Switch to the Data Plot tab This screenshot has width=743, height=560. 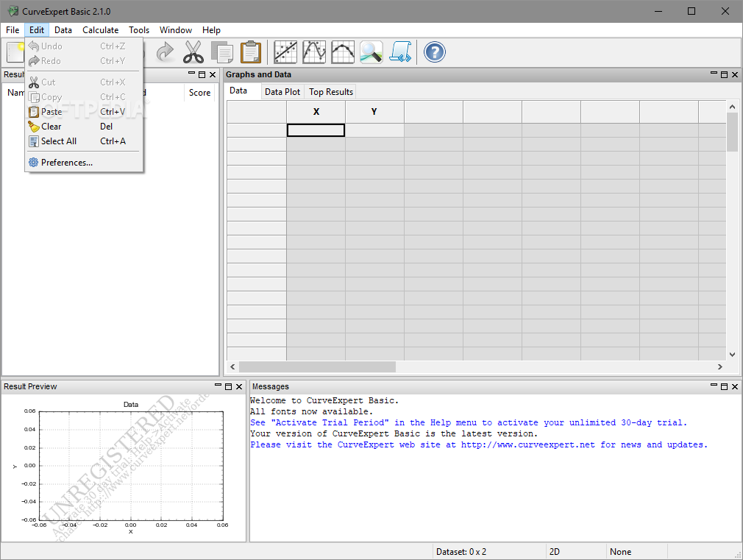coord(282,92)
